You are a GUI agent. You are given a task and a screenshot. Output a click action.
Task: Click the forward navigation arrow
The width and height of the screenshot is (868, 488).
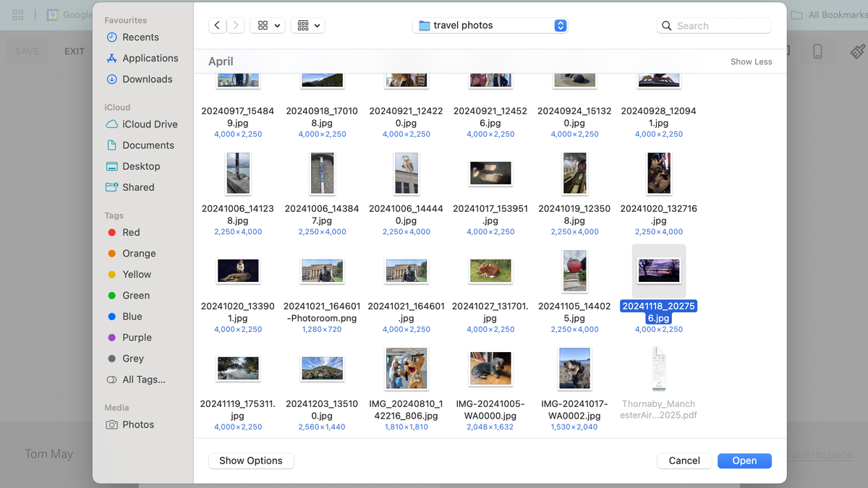[236, 25]
